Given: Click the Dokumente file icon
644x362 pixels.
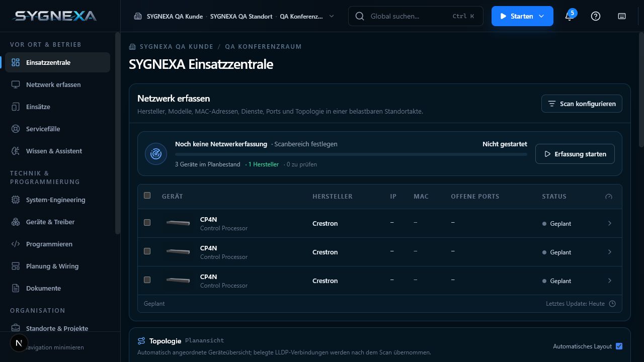Looking at the screenshot, I should pos(16,288).
